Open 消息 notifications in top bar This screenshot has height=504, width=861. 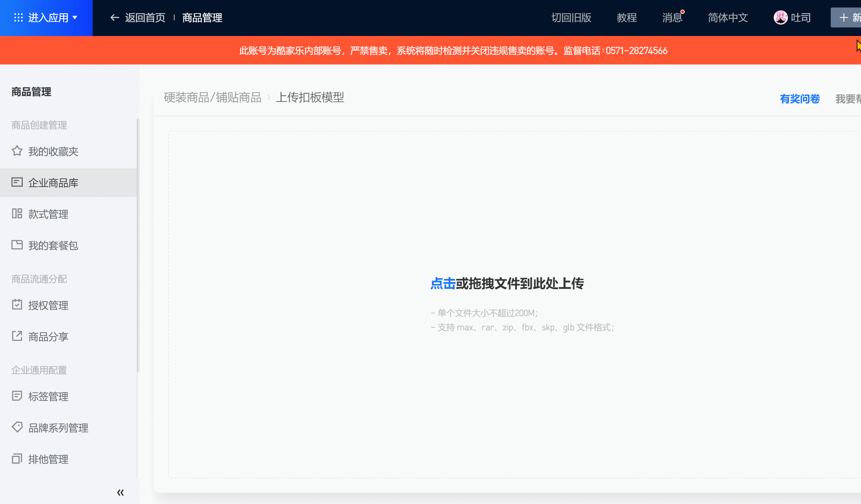point(672,17)
